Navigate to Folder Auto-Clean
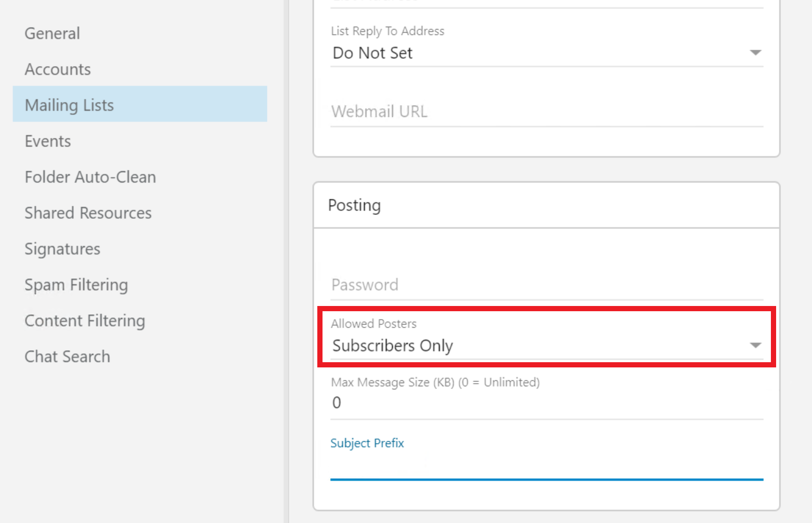 point(91,177)
